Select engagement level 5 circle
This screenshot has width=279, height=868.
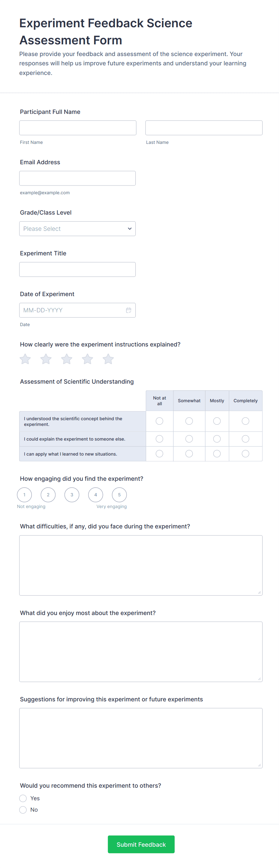(x=119, y=495)
